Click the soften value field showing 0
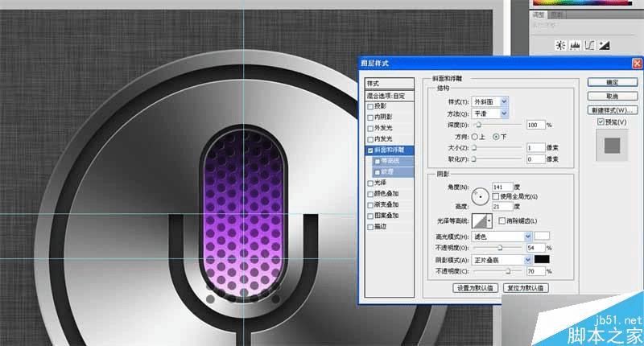The height and width of the screenshot is (346, 644). click(535, 159)
